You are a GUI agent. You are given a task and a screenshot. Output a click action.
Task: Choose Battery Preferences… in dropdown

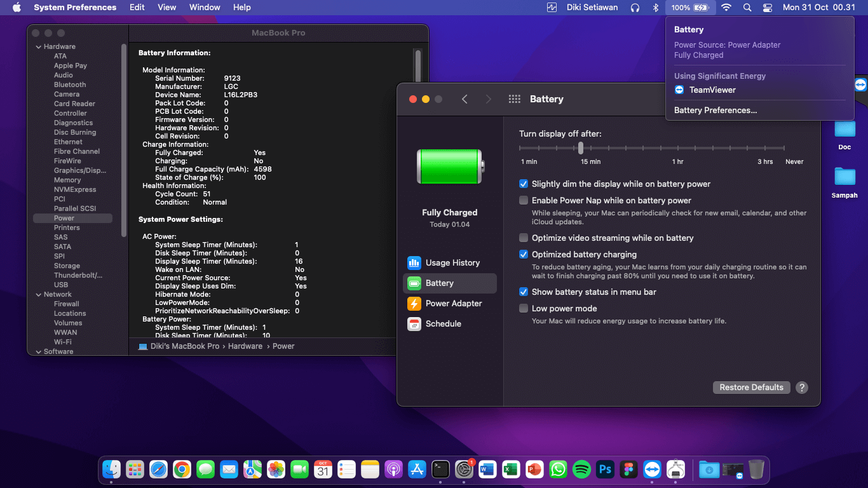coord(715,110)
